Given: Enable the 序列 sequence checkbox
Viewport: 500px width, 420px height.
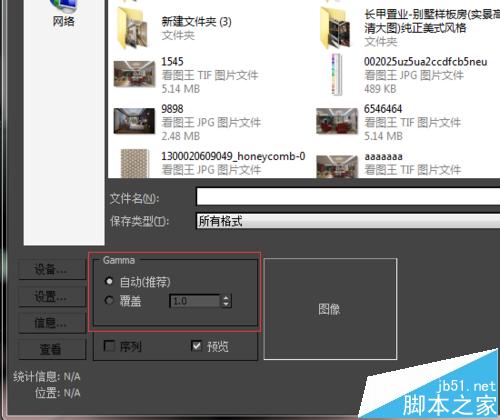Looking at the screenshot, I should (109, 346).
